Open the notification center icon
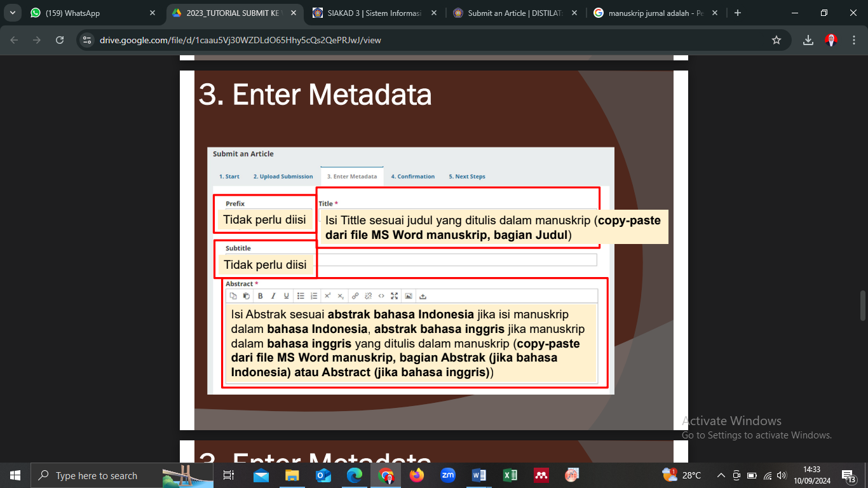 click(849, 475)
